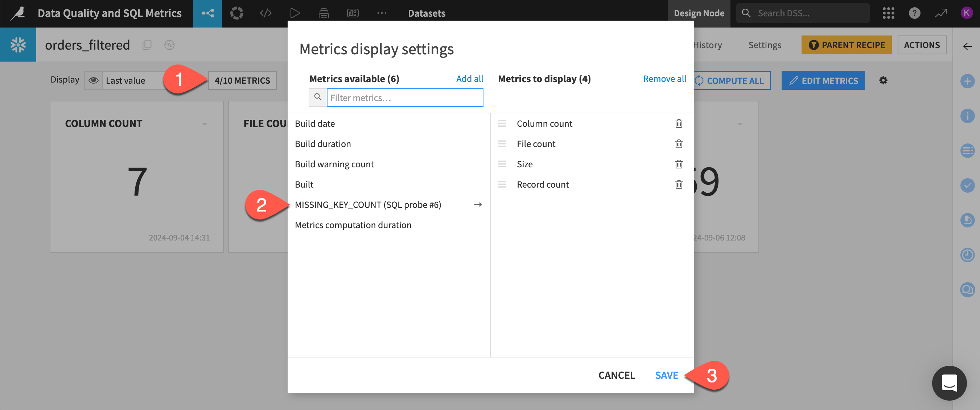
Task: Open the Flow view with the blue flow icon
Action: pos(207,13)
